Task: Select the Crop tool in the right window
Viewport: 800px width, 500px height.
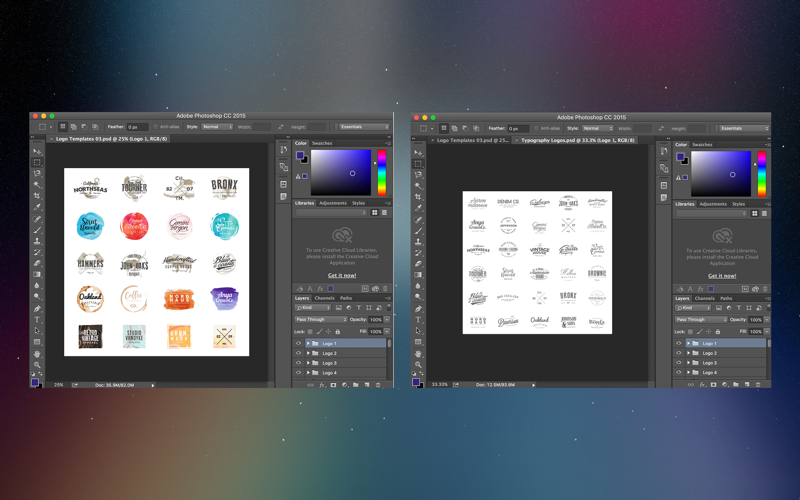Action: click(x=418, y=197)
